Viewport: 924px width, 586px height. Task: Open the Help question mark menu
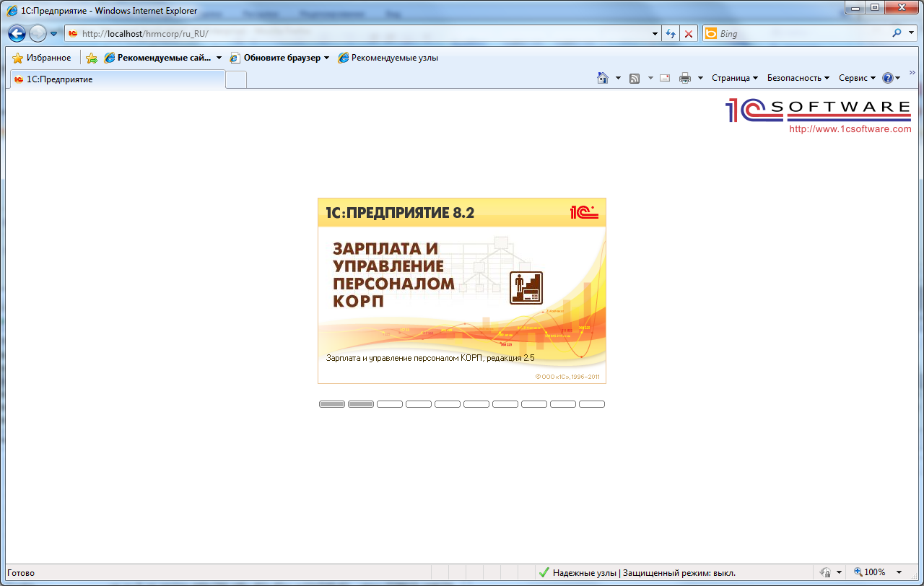pos(891,78)
